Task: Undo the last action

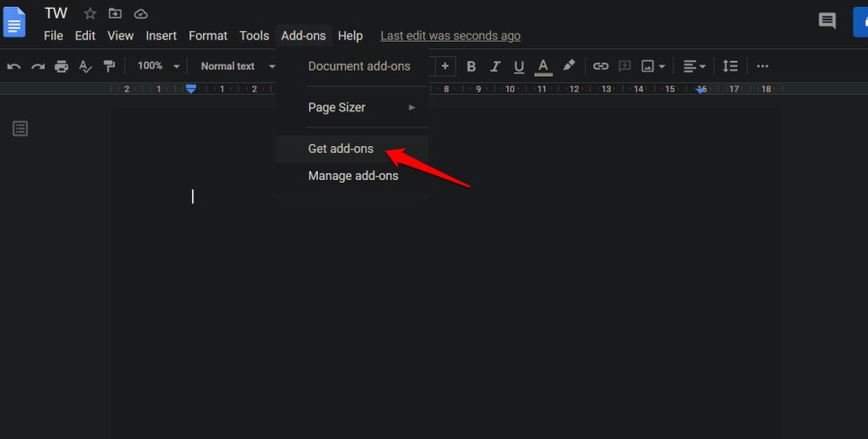Action: tap(14, 67)
